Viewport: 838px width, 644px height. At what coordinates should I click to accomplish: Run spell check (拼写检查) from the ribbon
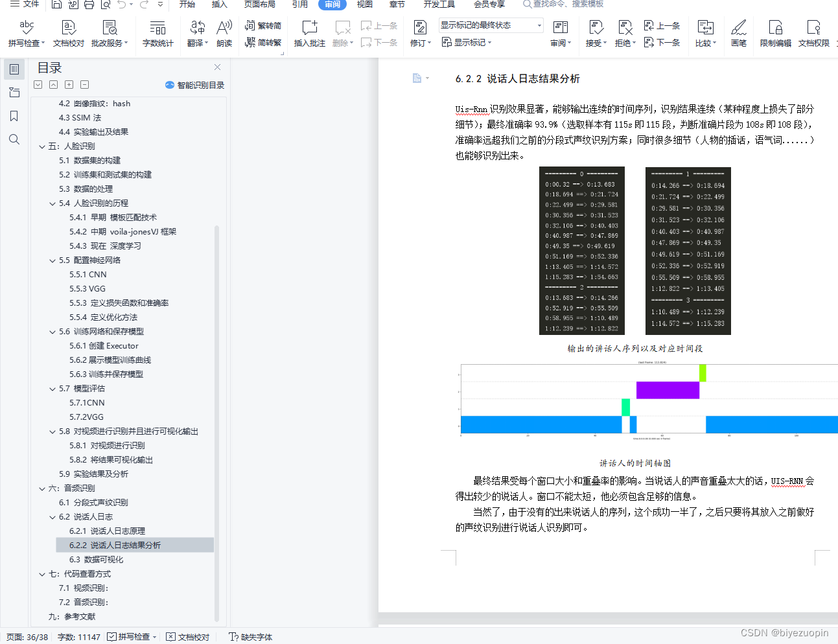26,34
